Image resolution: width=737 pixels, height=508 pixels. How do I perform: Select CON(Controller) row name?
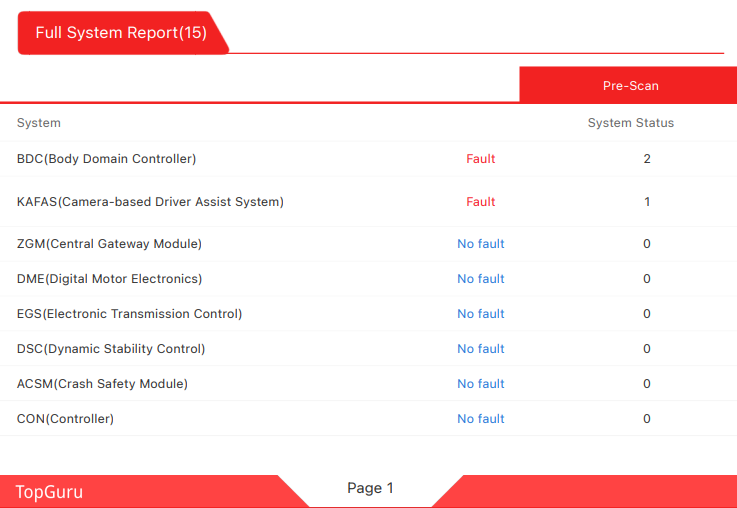pyautogui.click(x=65, y=419)
